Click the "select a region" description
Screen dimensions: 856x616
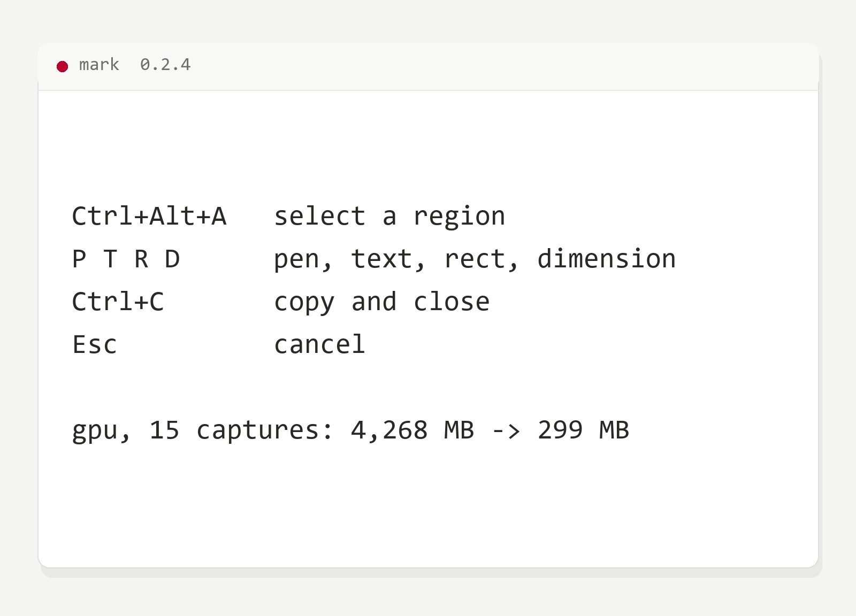389,216
